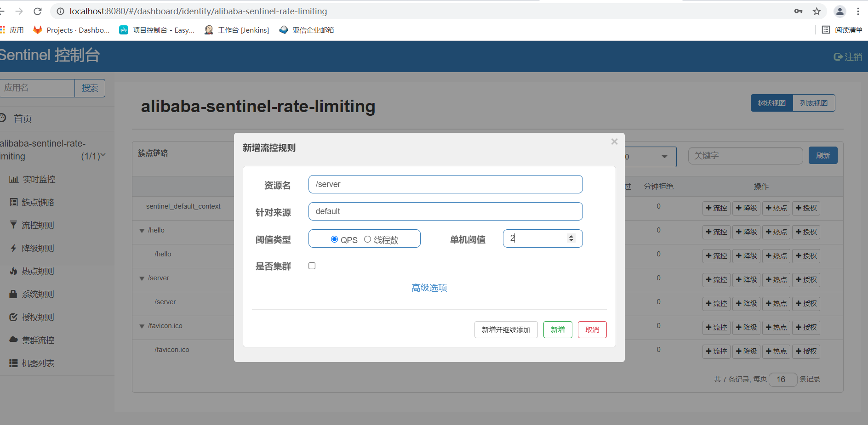The image size is (868, 425).
Task: Click the 单机阈值 number stepper arrows
Action: (x=571, y=238)
